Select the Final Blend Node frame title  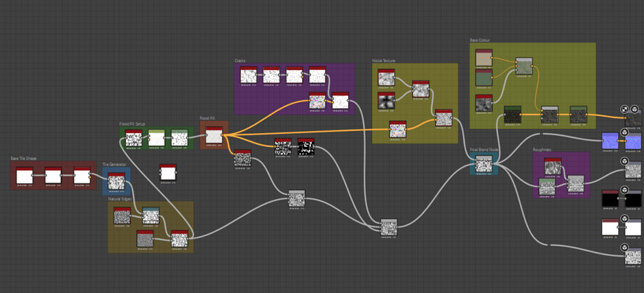pyautogui.click(x=484, y=150)
